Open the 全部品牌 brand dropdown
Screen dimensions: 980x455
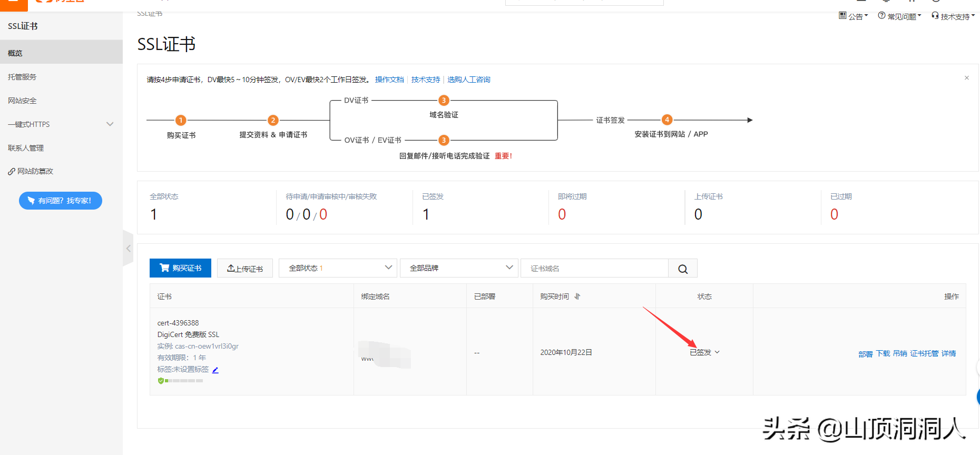[459, 268]
